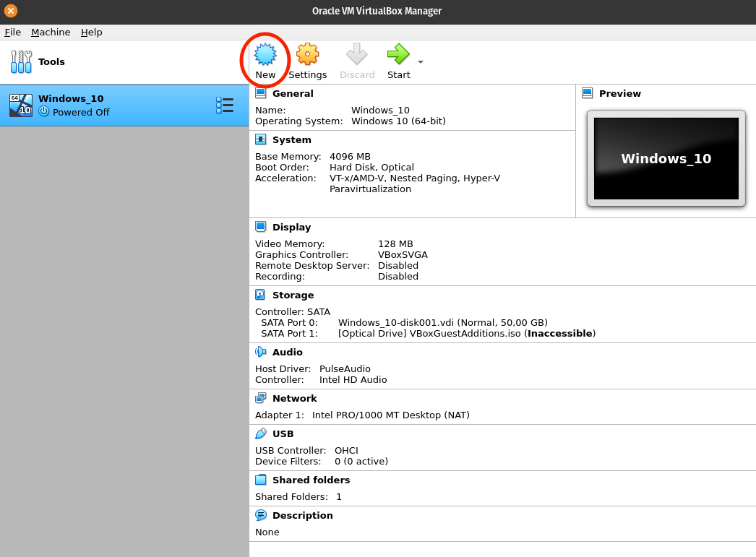The image size is (756, 557).
Task: Click the Audio section speaker icon
Action: (260, 352)
